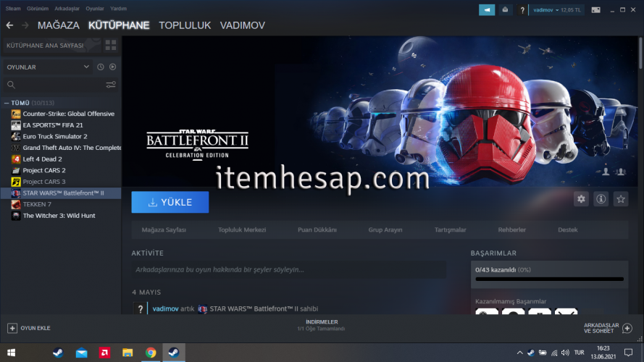Screen dimensions: 644x362
Task: Click the game settings gear icon
Action: pos(580,198)
